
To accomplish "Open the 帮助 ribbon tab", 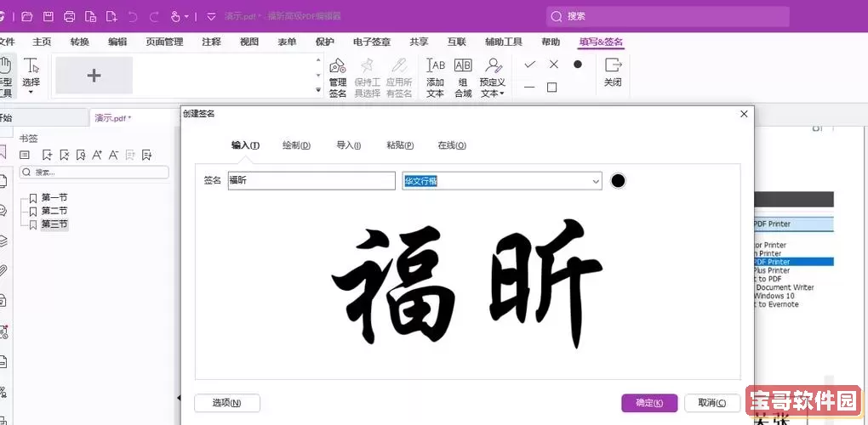I will coord(551,42).
